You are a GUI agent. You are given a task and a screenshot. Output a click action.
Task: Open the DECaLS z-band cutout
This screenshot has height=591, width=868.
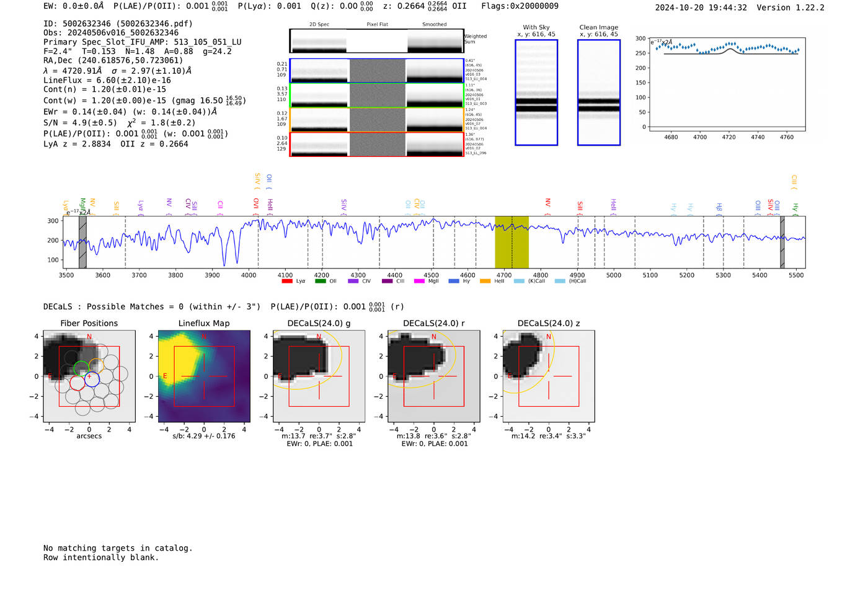549,376
